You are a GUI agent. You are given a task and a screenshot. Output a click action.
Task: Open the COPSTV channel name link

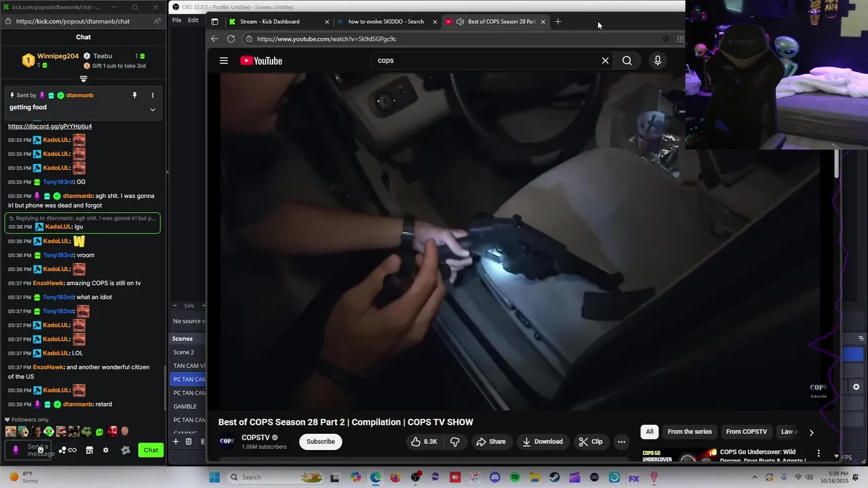point(256,438)
